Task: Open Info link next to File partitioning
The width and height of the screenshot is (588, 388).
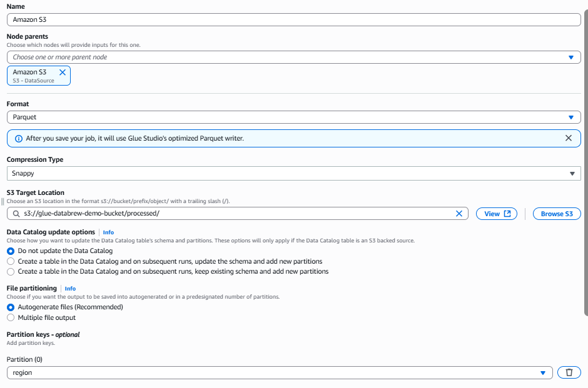Action: point(70,289)
